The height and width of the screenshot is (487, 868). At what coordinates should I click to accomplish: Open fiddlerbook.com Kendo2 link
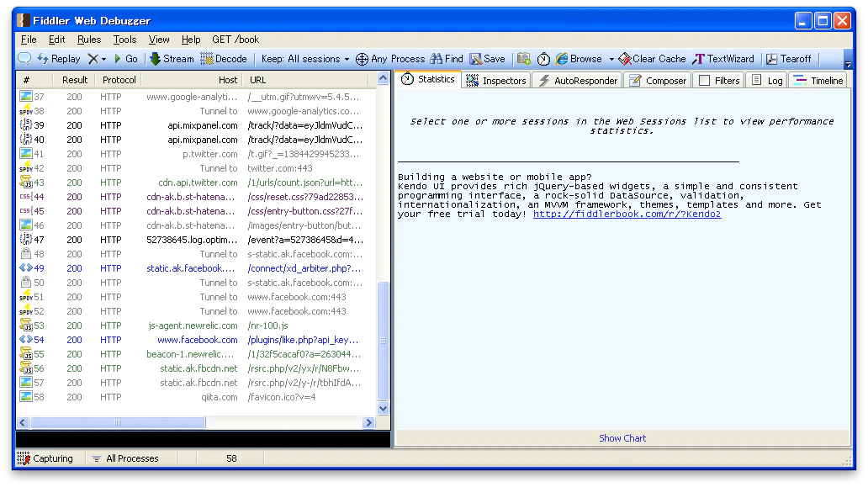(627, 214)
